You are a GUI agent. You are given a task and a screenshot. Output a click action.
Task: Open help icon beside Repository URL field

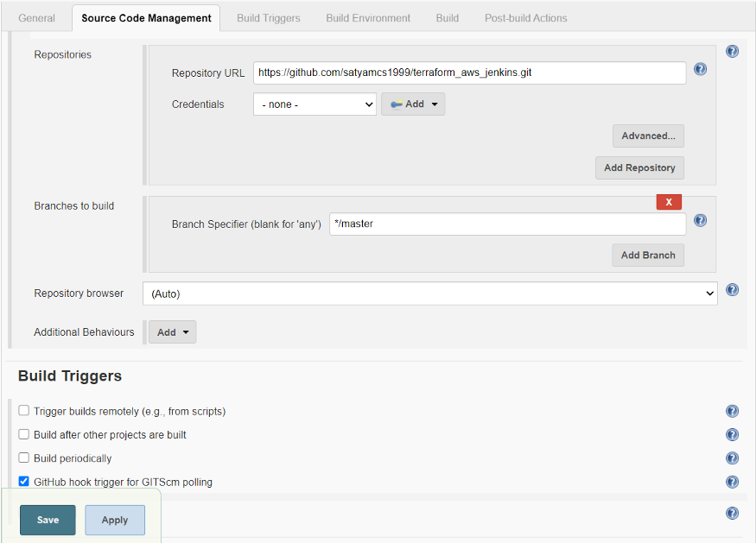point(700,69)
